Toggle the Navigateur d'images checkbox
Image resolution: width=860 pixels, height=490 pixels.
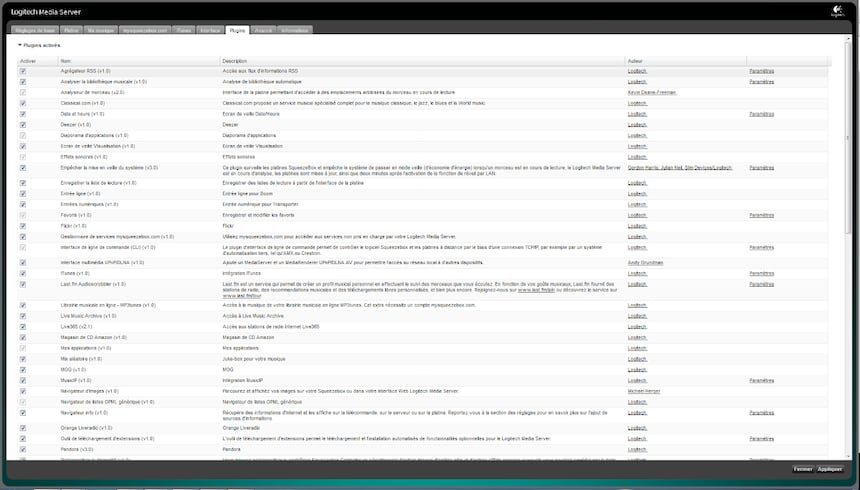click(x=23, y=391)
